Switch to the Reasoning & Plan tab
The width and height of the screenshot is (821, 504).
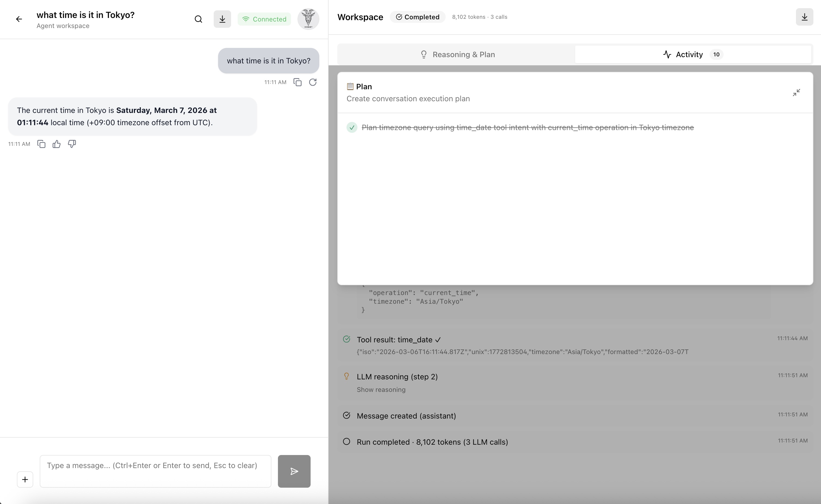pos(457,55)
